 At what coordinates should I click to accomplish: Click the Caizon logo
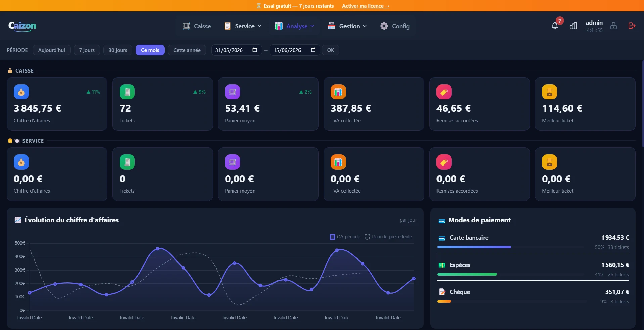tap(22, 26)
